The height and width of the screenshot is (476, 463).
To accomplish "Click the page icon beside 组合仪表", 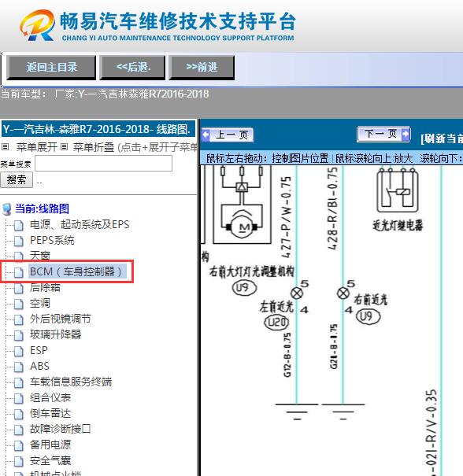I will (x=19, y=399).
